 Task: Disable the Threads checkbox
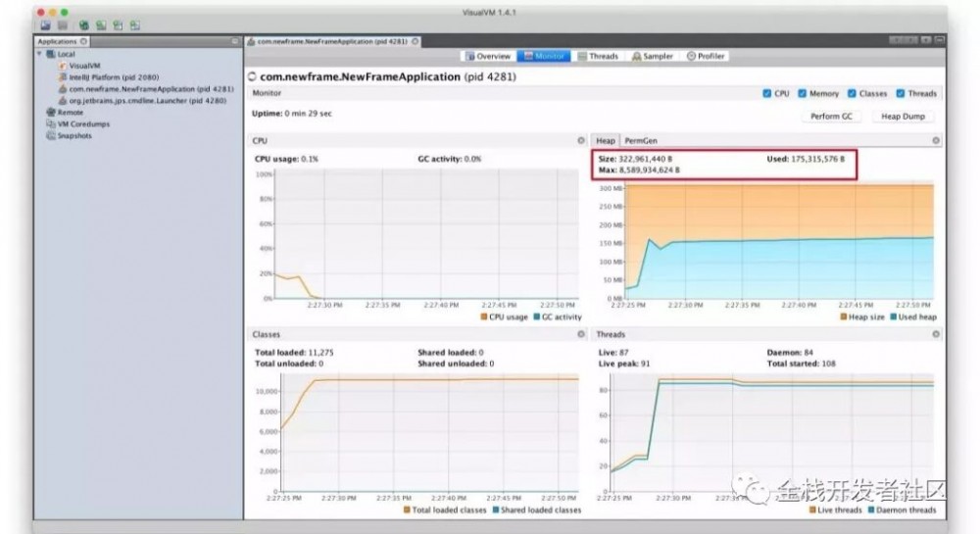coord(900,94)
